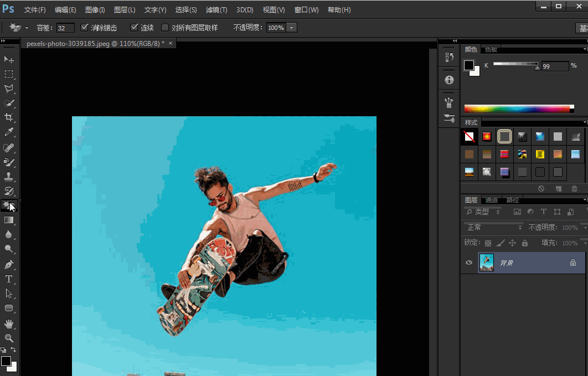
Task: Open the 类型 layer filter dropdown
Action: [x=483, y=212]
